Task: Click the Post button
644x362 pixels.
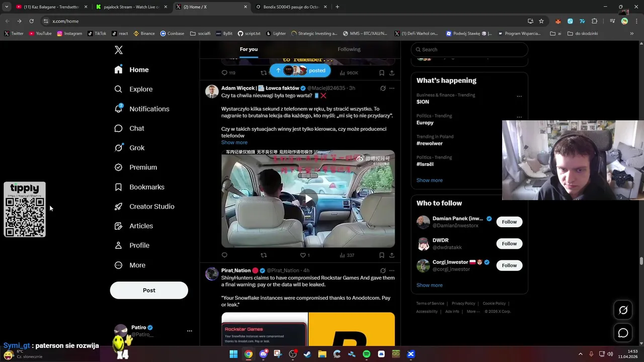Action: click(149, 290)
